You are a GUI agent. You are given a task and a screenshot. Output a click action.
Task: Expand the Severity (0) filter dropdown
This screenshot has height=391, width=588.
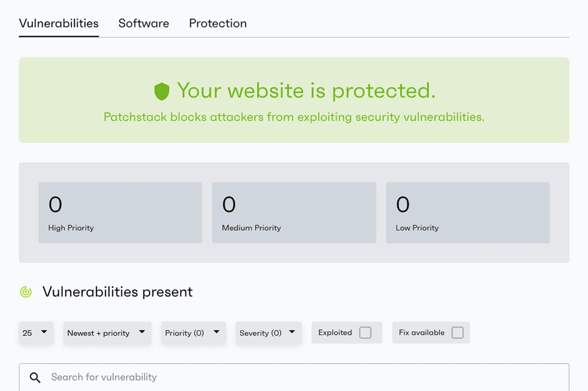click(268, 333)
